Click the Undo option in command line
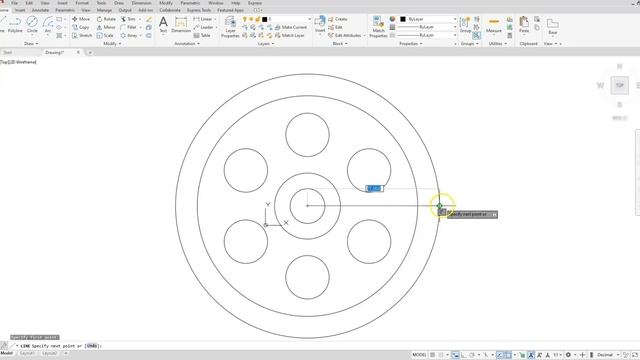Viewport: 640px width, 360px height. pos(92,346)
